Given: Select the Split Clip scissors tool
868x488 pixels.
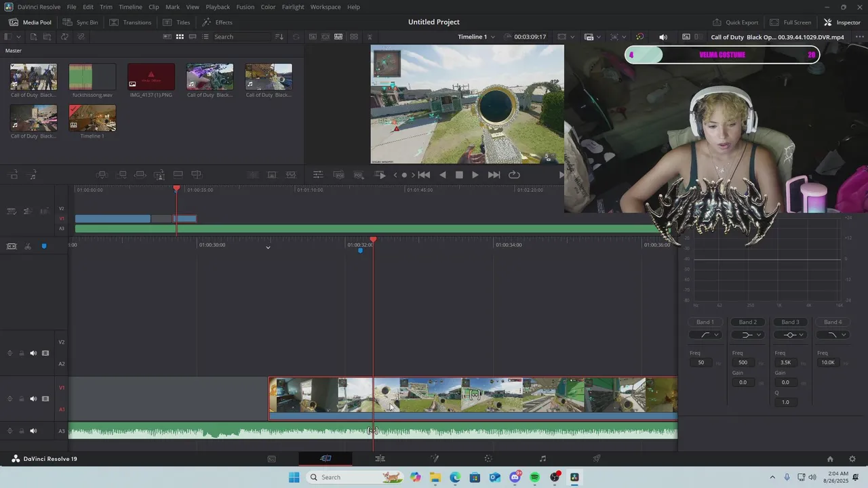Looking at the screenshot, I should (28, 246).
